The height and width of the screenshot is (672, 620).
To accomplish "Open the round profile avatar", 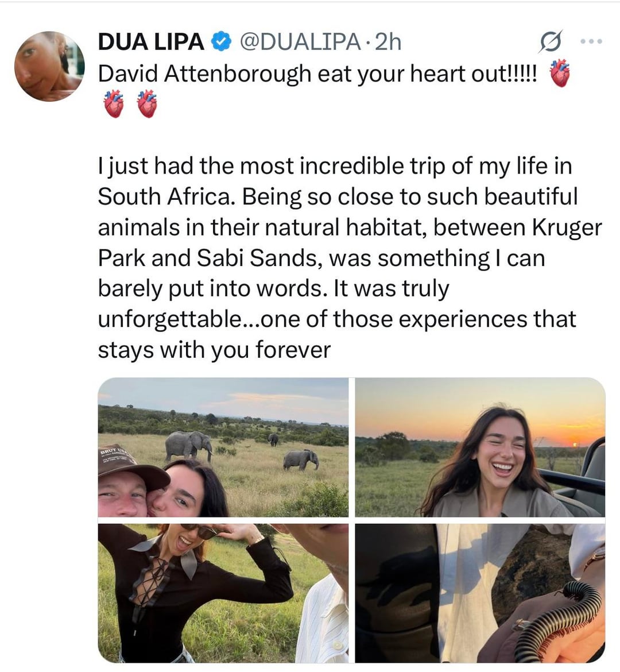I will pyautogui.click(x=49, y=66).
